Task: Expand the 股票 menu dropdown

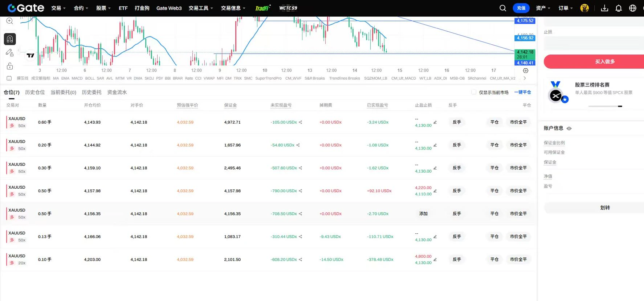Action: tap(103, 8)
